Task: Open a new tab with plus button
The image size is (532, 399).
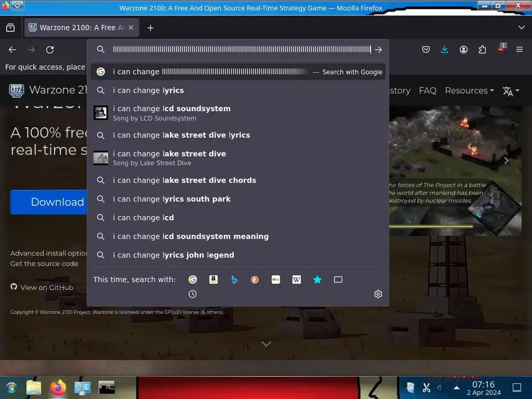Action: tap(150, 28)
